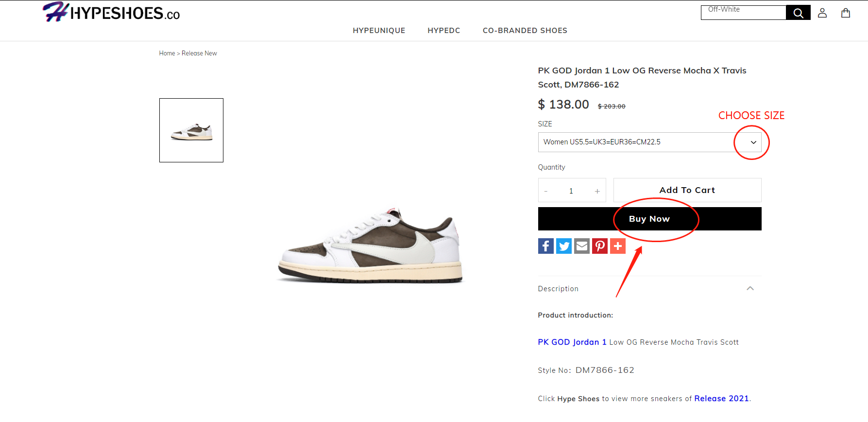The image size is (868, 422).
Task: Open the CO-BRANDED SHOES menu
Action: tap(525, 30)
